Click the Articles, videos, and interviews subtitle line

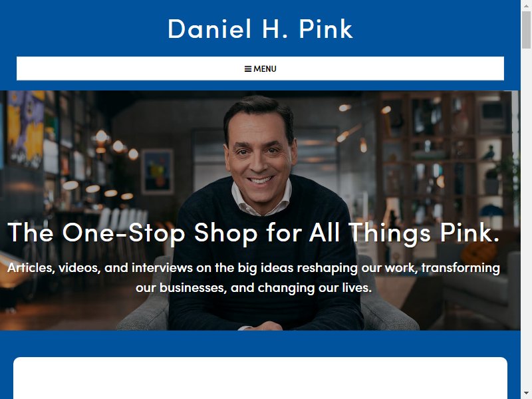click(253, 268)
